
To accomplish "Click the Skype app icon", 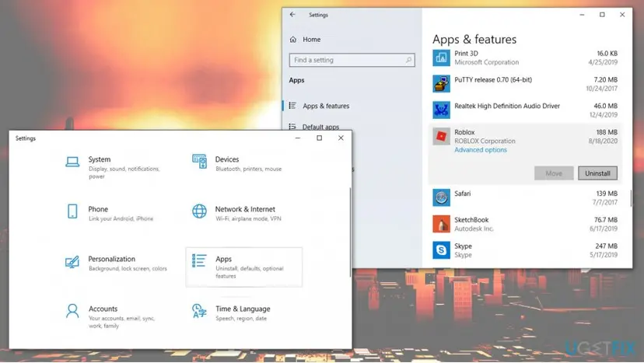I will click(441, 250).
